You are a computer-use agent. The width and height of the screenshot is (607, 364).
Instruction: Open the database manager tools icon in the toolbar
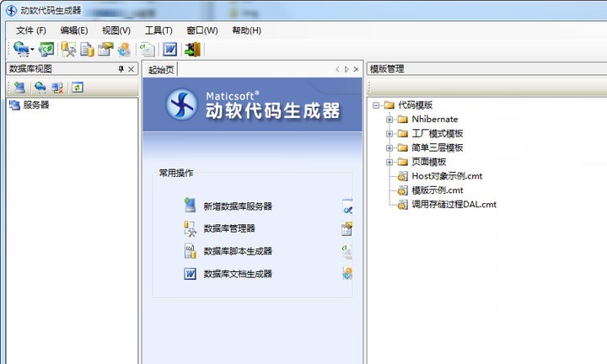click(68, 49)
